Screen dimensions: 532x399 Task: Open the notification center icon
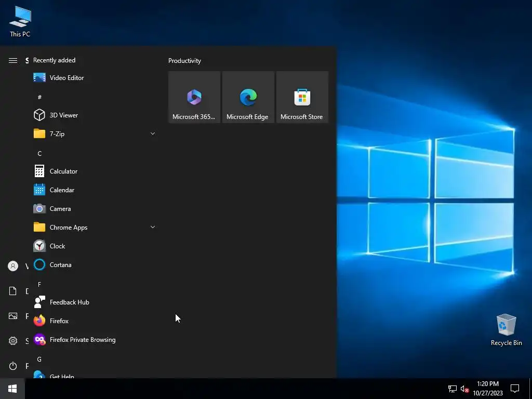click(x=515, y=389)
